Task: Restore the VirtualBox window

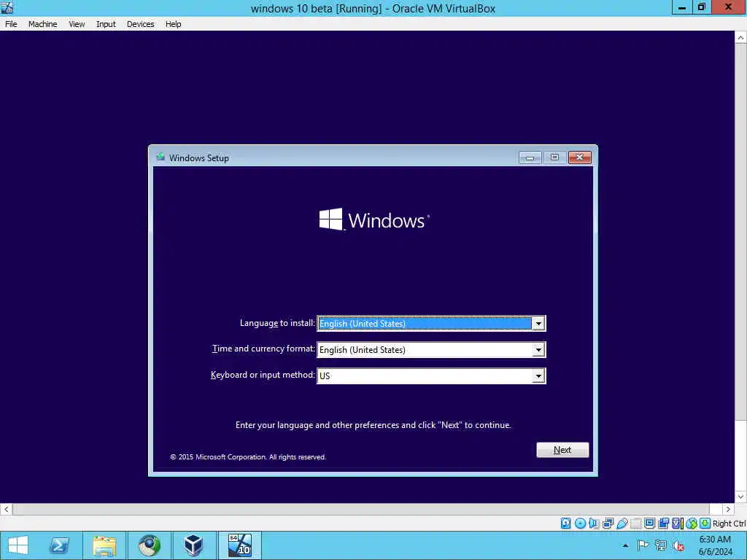Action: [x=701, y=7]
